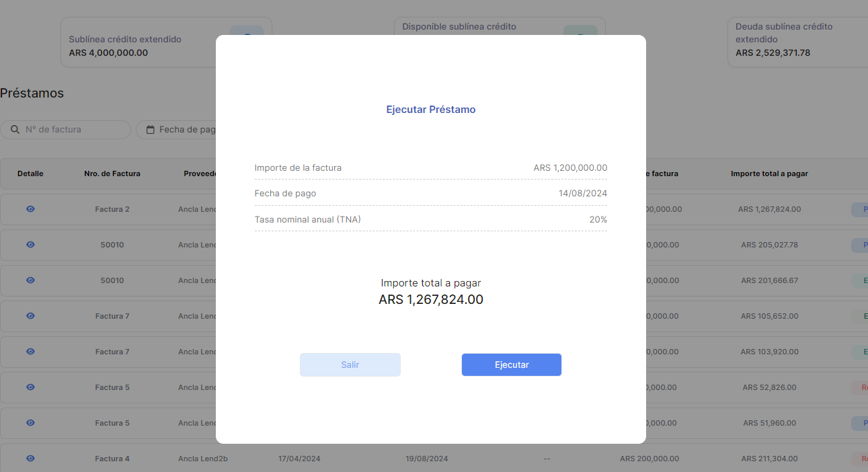
Task: Click eye icon for Factura 7 totaling ARS 105,652.00
Action: pos(30,316)
